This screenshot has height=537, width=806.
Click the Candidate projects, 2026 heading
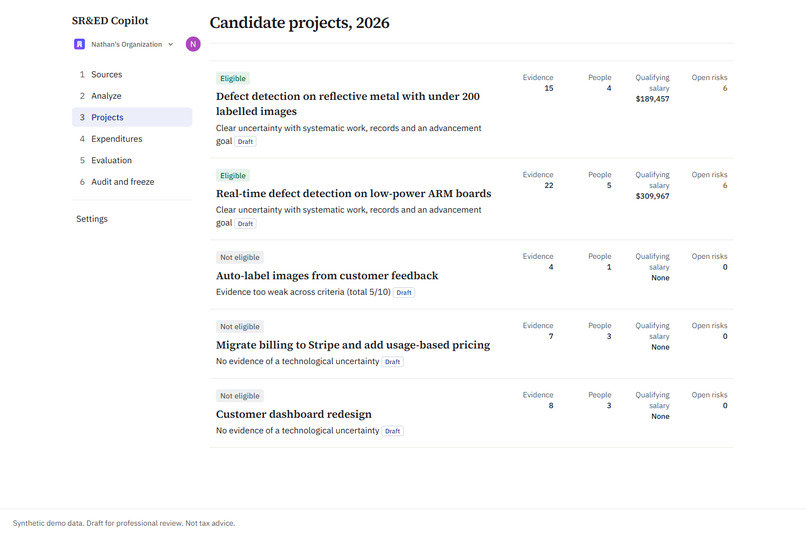click(300, 23)
